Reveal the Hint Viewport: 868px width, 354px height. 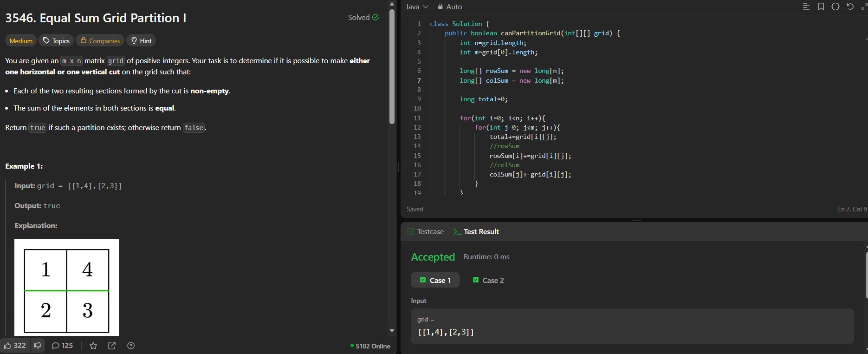click(142, 41)
